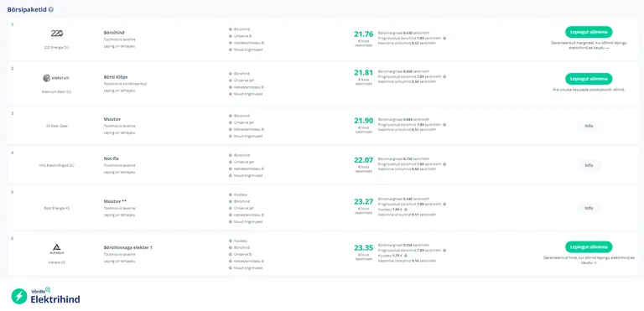Click Ühisarve bullet icon in 220 Energia row

pyautogui.click(x=231, y=36)
